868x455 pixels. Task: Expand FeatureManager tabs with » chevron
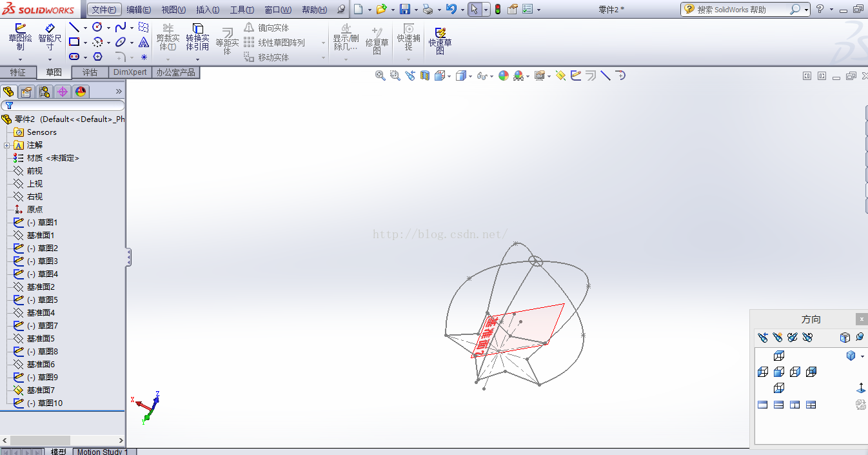(119, 91)
